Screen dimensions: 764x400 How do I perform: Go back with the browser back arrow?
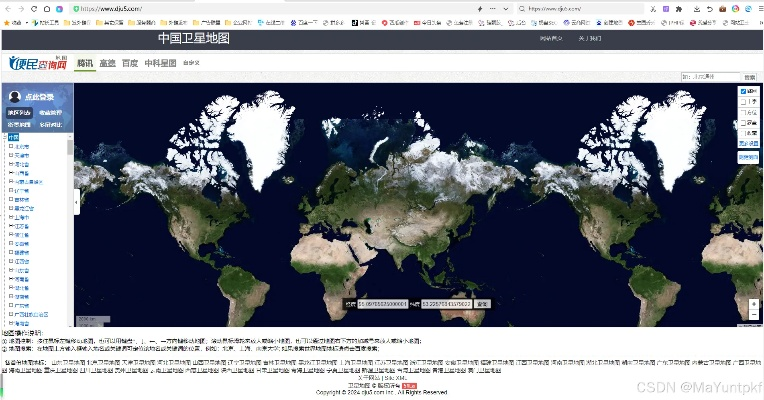tap(8, 9)
